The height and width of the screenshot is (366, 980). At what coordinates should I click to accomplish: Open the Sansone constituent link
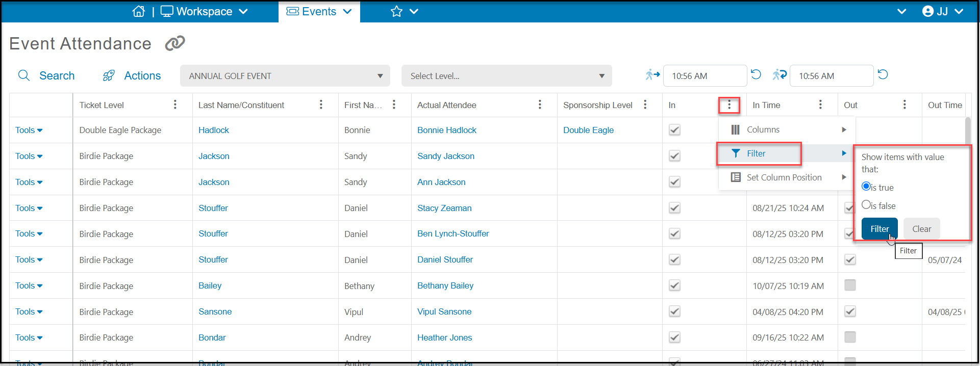click(x=215, y=311)
